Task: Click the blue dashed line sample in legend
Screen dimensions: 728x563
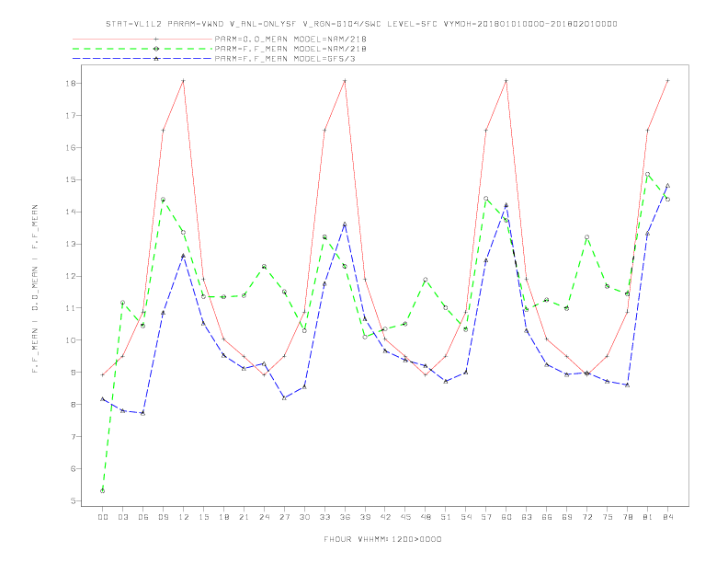Action: (142, 59)
